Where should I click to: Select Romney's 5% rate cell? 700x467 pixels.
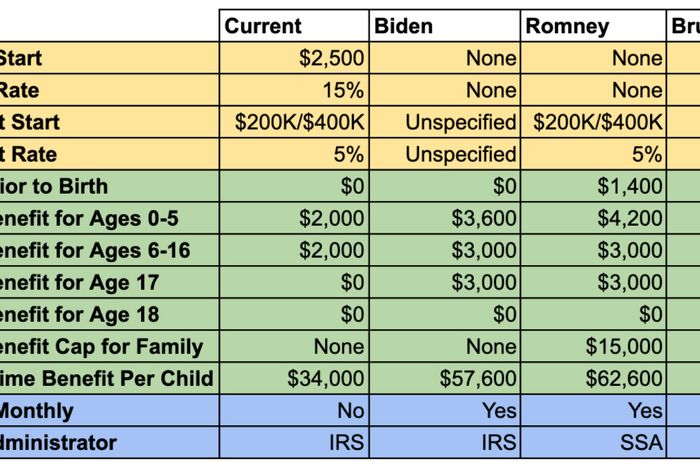[593, 154]
